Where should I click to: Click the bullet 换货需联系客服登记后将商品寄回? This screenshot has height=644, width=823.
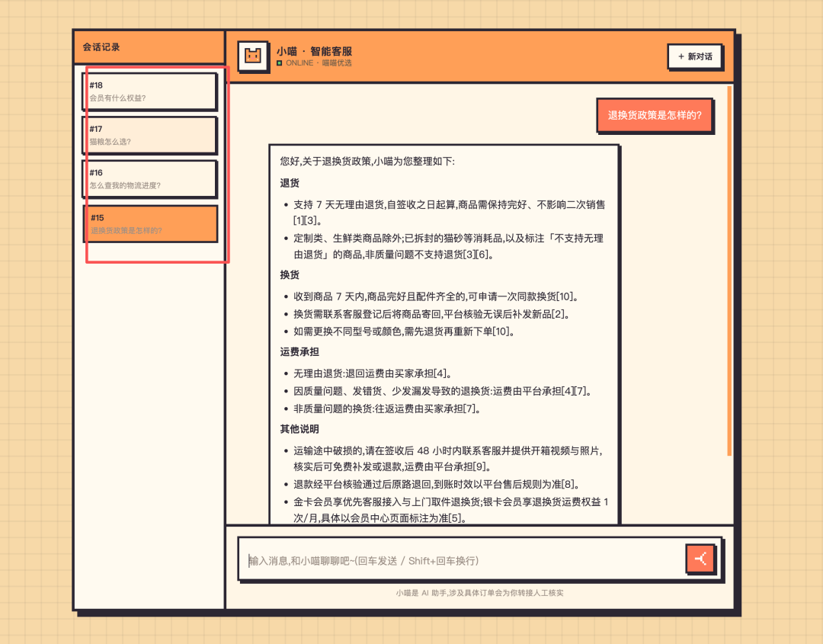coord(431,315)
